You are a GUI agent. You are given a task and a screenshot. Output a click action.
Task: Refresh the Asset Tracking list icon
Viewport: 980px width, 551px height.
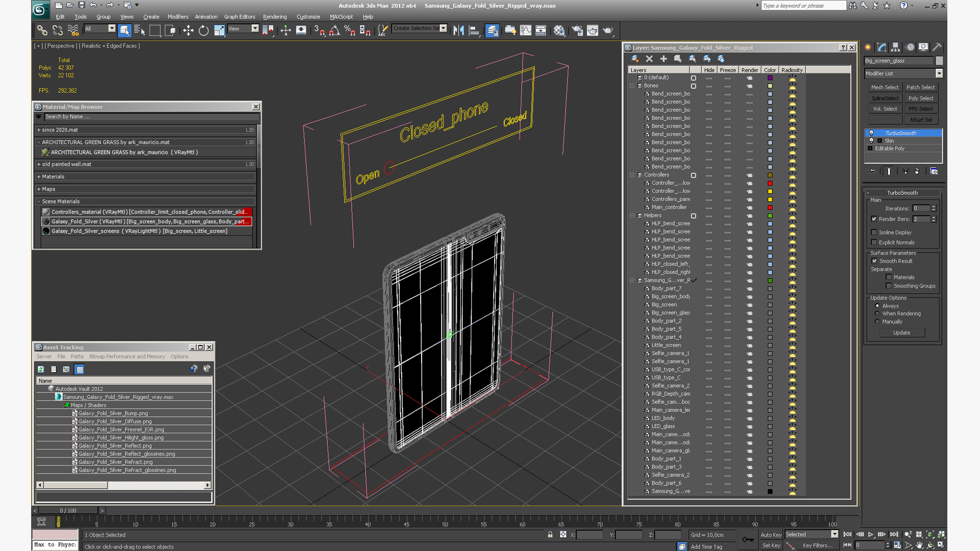pos(41,369)
